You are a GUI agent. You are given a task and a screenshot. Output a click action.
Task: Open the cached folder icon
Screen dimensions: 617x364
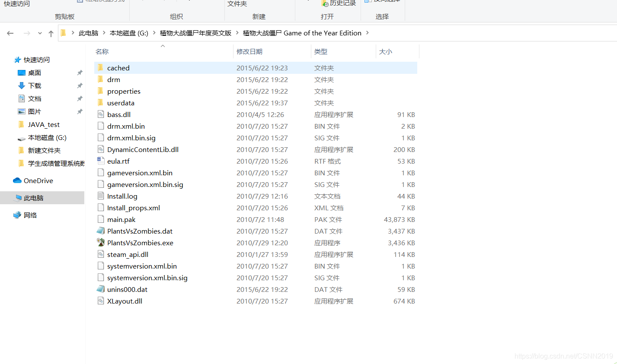100,68
